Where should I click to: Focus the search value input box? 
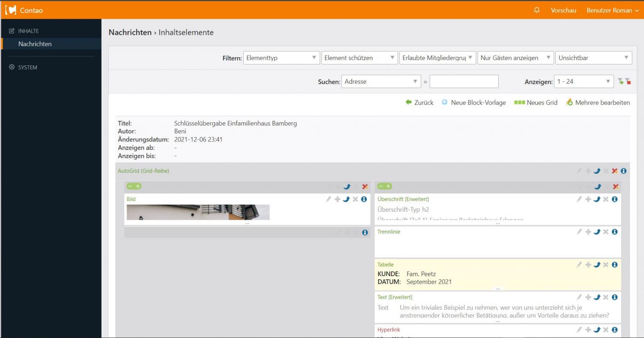464,81
